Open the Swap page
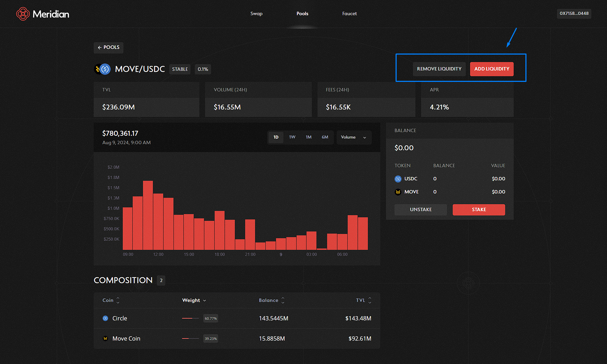Viewport: 607px width, 364px height. [x=256, y=13]
